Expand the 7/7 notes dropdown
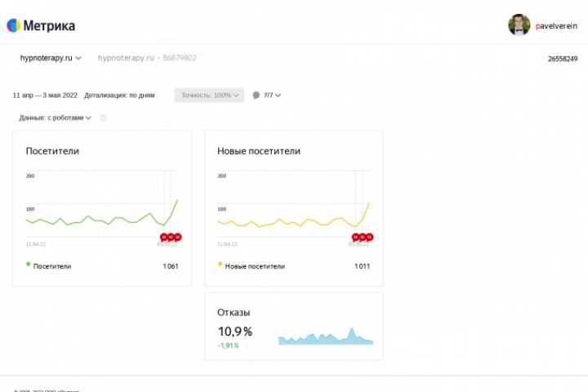 272,96
